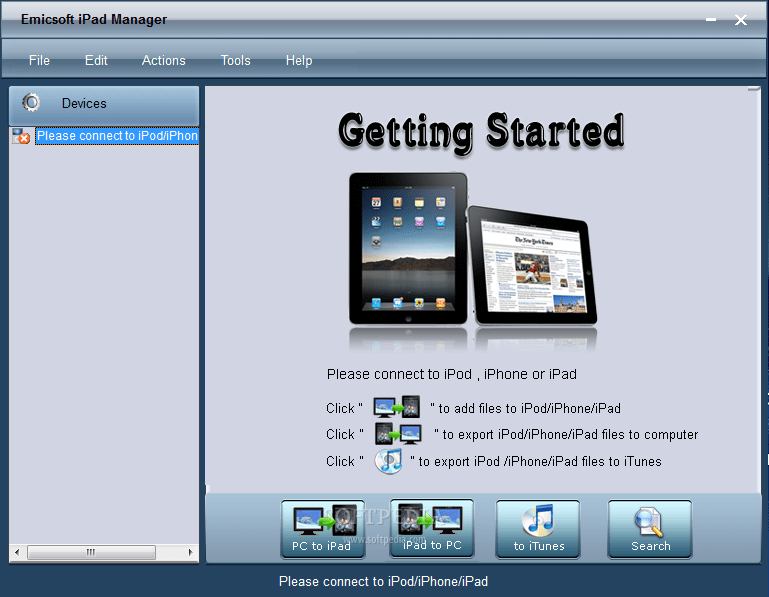Click the status bar 'Please connect to iPod/iPhone/iPad' message

[384, 581]
